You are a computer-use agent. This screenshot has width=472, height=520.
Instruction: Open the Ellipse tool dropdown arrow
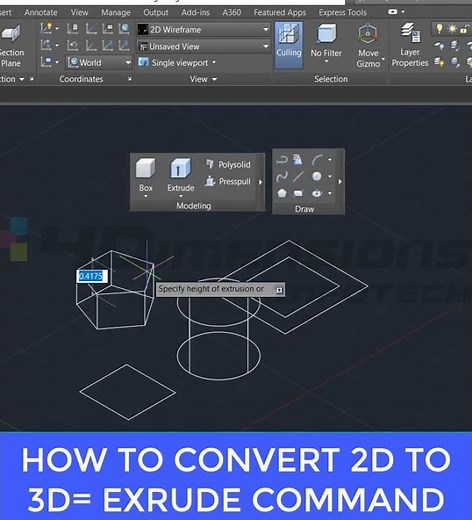point(330,193)
